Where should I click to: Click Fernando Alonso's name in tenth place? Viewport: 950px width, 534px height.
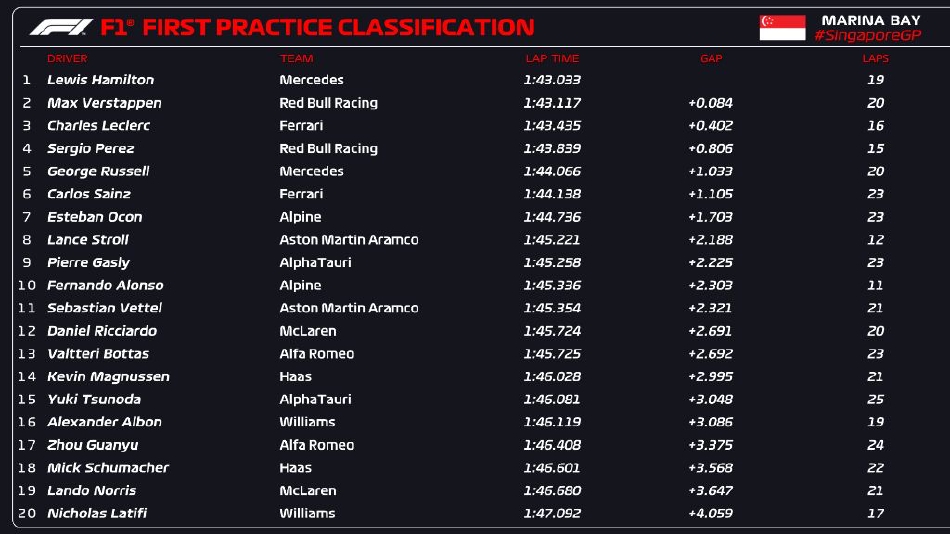tap(105, 285)
